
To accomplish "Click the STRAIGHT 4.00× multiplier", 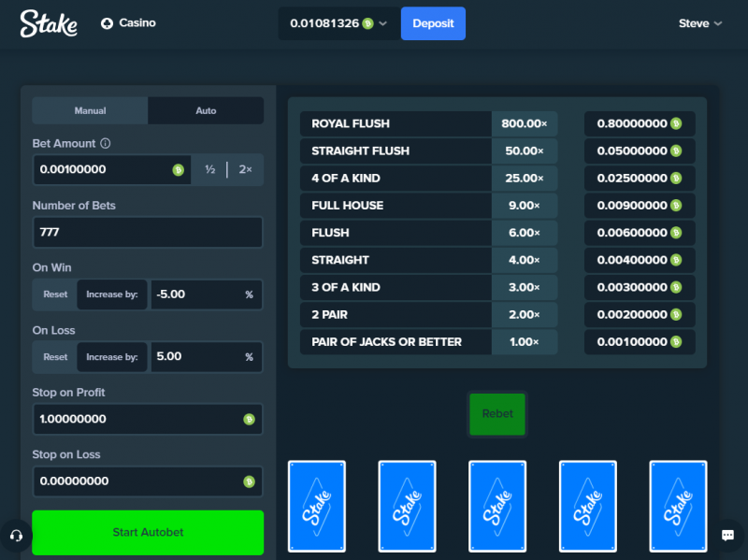I will pyautogui.click(x=525, y=260).
